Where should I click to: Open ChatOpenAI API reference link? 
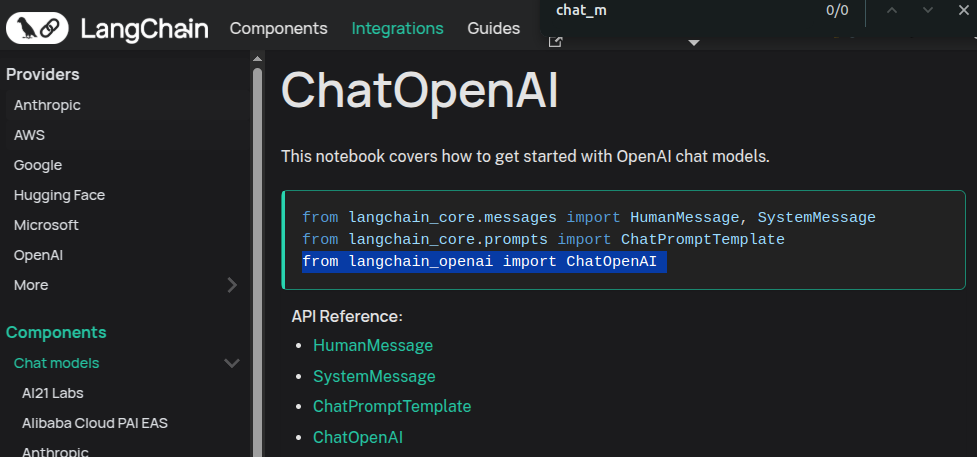pyautogui.click(x=358, y=438)
